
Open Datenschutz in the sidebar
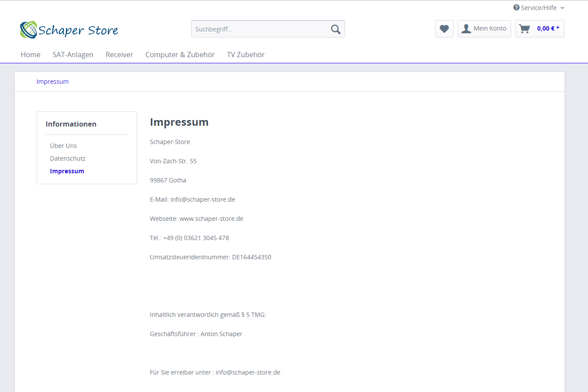pos(68,158)
